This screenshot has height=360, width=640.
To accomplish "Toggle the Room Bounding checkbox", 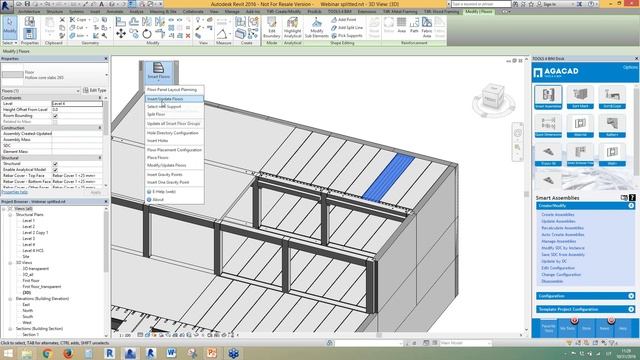I will pos(55,116).
